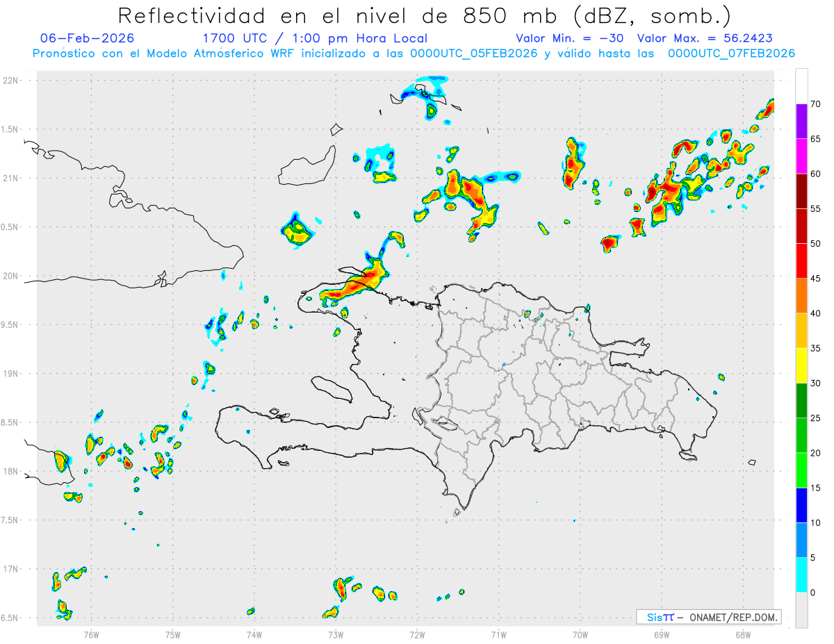Click the longitude label '70W'
The width and height of the screenshot is (834, 644).
(x=580, y=634)
